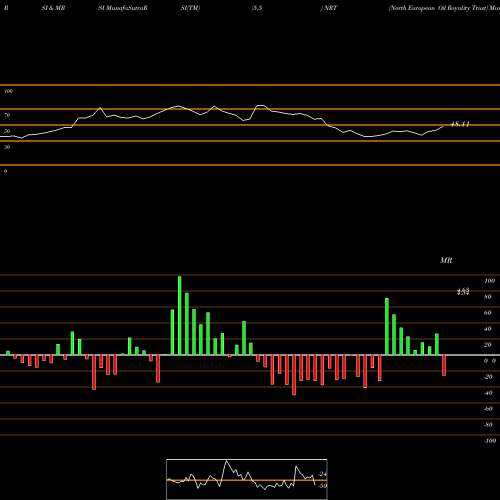This screenshot has width=500, height=500.
Task: Click the '-80' label on MR axis
Action: pyautogui.click(x=488, y=425)
